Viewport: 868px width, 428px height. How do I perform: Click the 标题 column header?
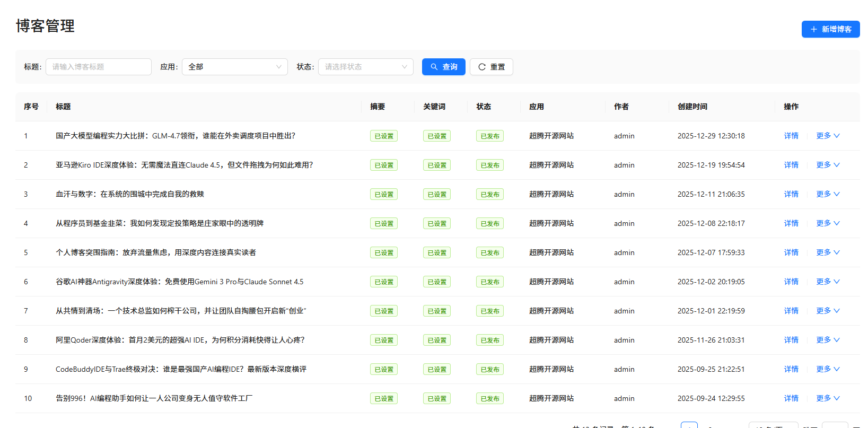coord(63,107)
